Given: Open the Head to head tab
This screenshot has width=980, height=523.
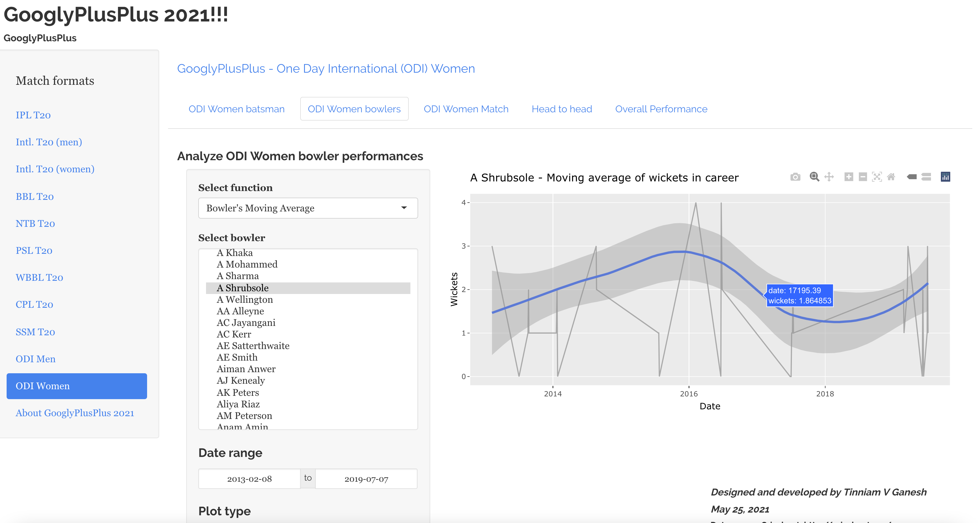Looking at the screenshot, I should (562, 109).
